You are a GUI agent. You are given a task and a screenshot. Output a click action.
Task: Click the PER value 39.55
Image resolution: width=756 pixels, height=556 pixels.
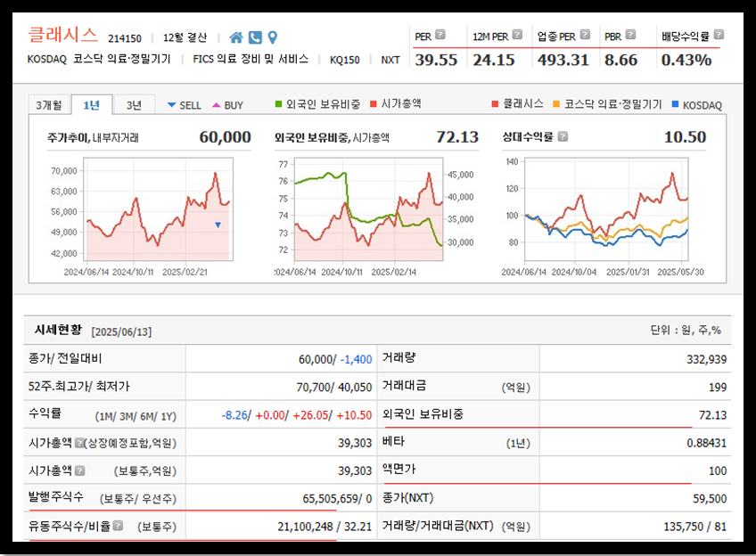tap(436, 60)
